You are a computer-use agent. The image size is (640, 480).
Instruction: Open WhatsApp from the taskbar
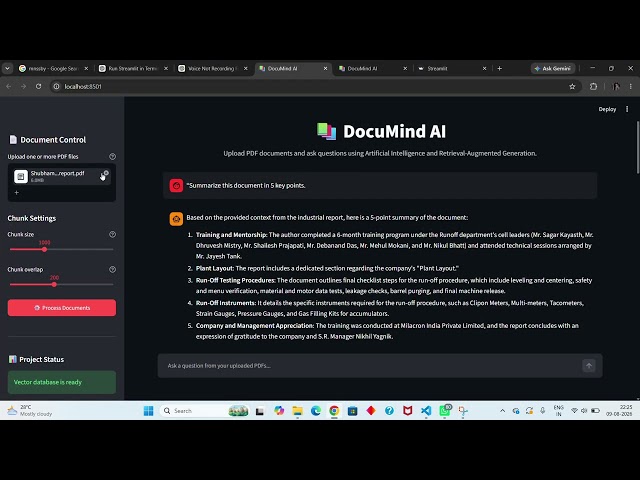pyautogui.click(x=444, y=411)
